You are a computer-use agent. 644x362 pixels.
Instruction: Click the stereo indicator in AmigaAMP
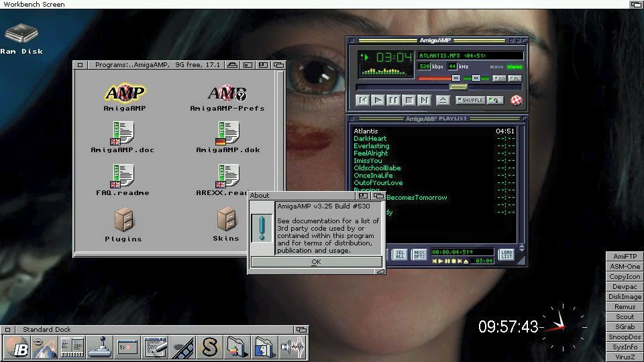(515, 66)
